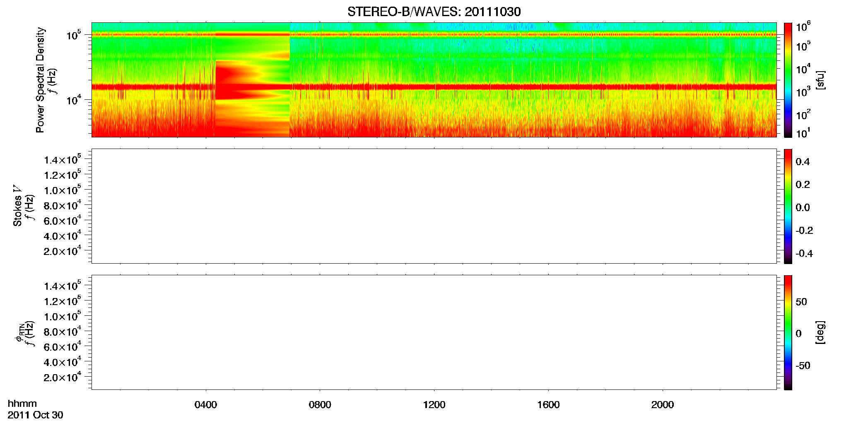The height and width of the screenshot is (447, 868).
Task: Click the hhmm time format label
Action: 22,404
